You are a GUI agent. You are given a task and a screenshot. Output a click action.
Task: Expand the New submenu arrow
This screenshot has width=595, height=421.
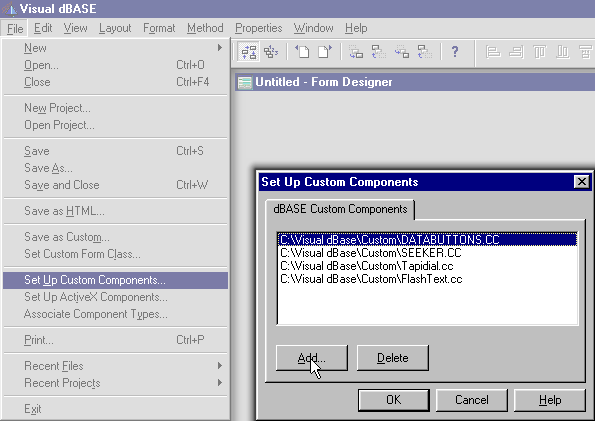(220, 48)
